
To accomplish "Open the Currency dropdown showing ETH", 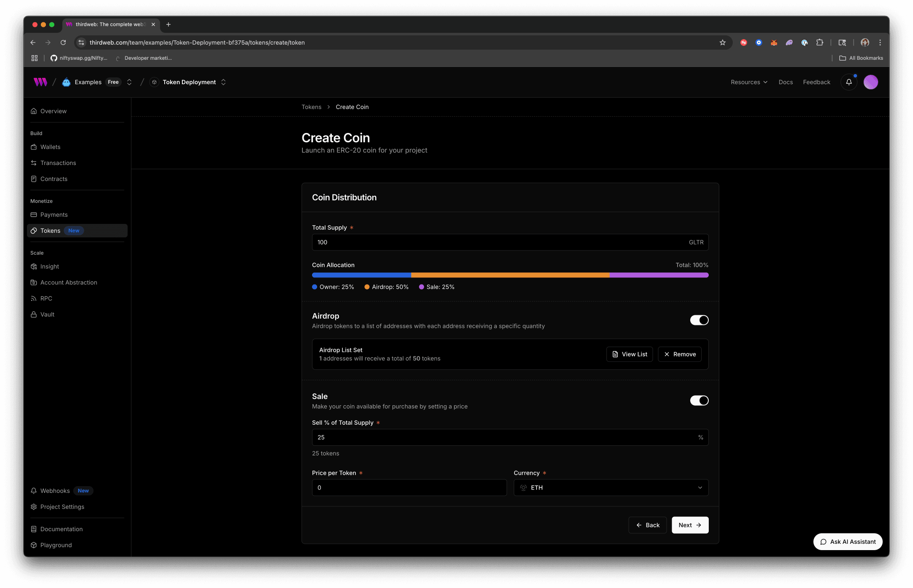I will click(x=611, y=487).
